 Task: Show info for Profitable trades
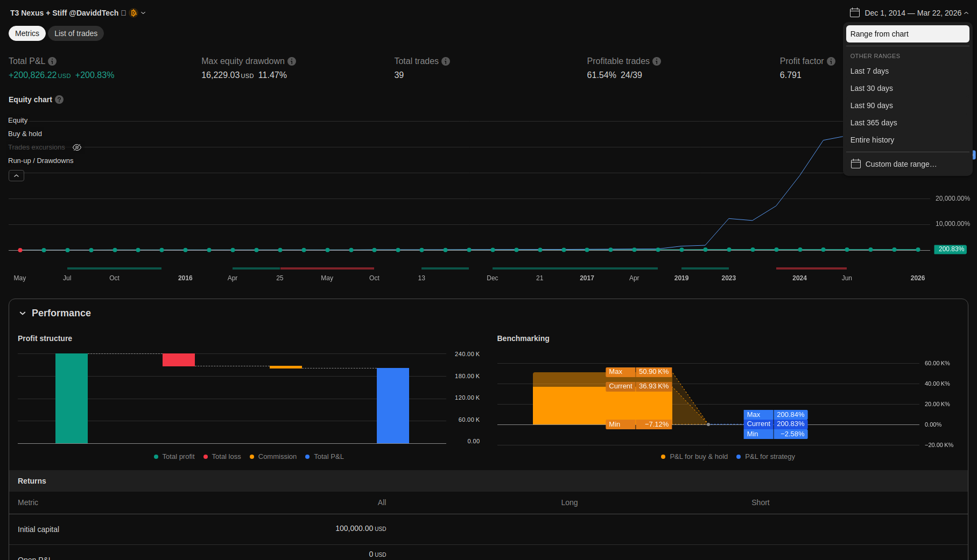pyautogui.click(x=657, y=61)
